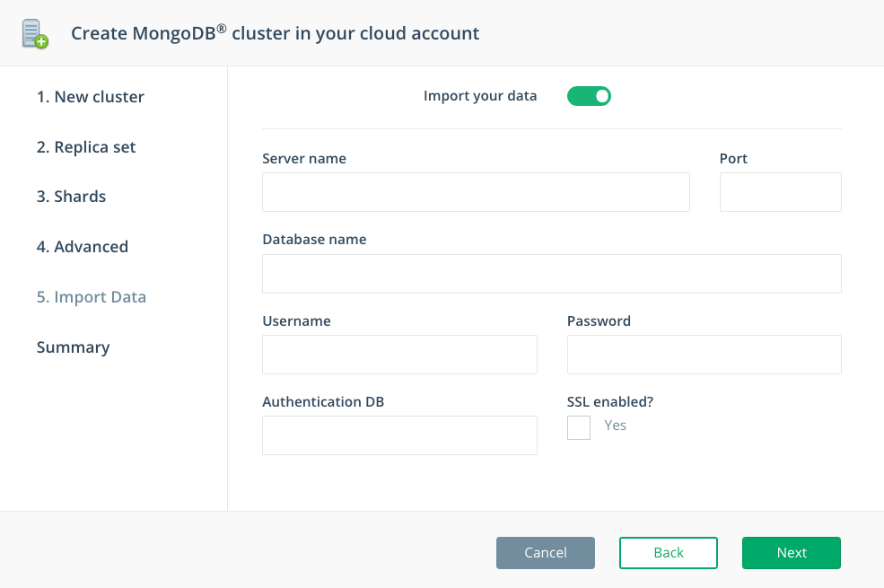Focus the Server name input field
The width and height of the screenshot is (884, 588).
(476, 192)
